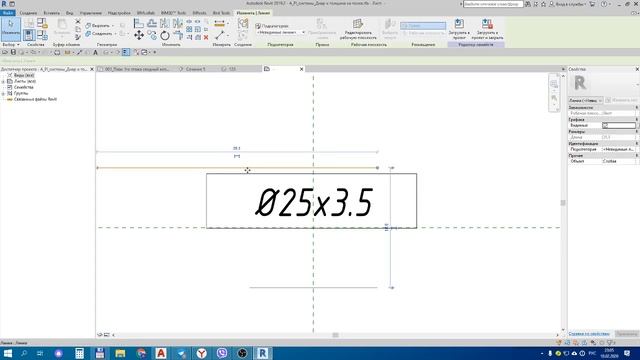Click the red Delete X icon
This screenshot has width=640, height=360.
(x=206, y=37)
